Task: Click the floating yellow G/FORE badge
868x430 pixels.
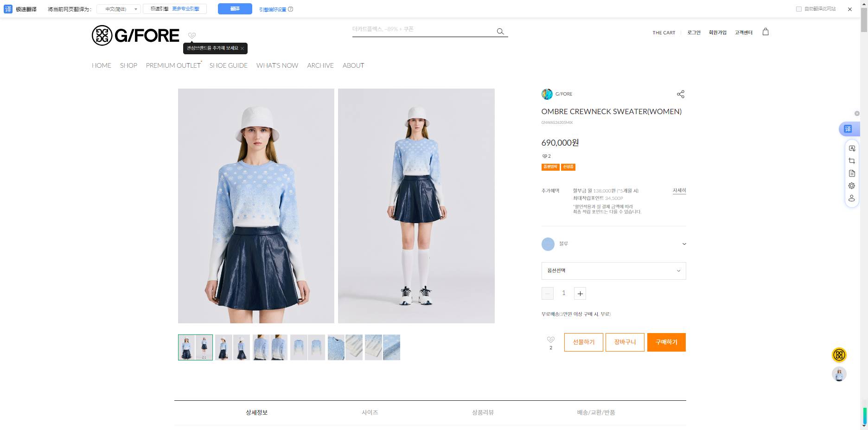Action: tap(839, 355)
